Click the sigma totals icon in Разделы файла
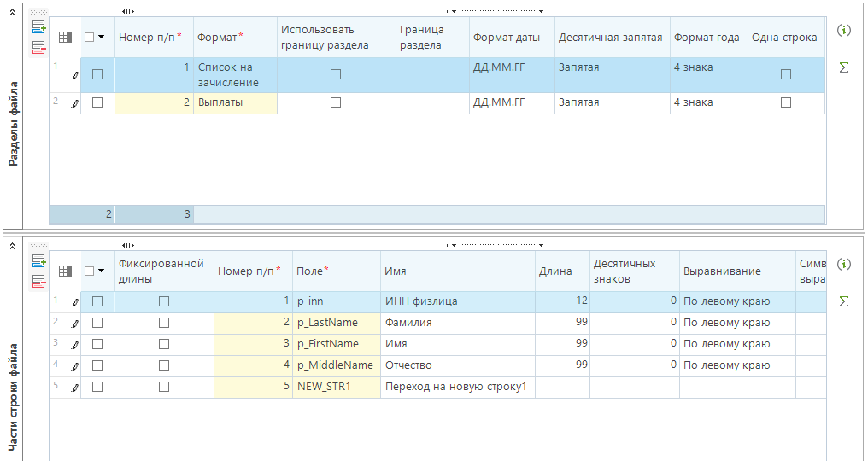The height and width of the screenshot is (461, 868). (x=844, y=67)
